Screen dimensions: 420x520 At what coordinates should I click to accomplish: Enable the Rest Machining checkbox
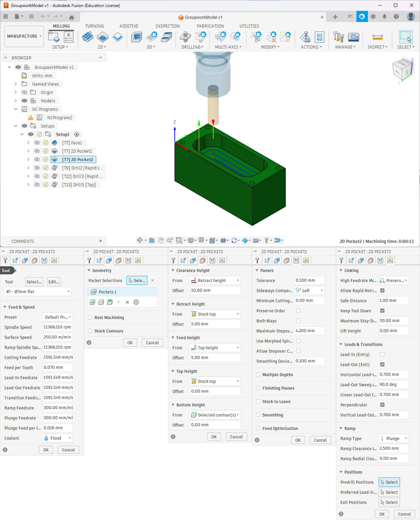[x=90, y=317]
